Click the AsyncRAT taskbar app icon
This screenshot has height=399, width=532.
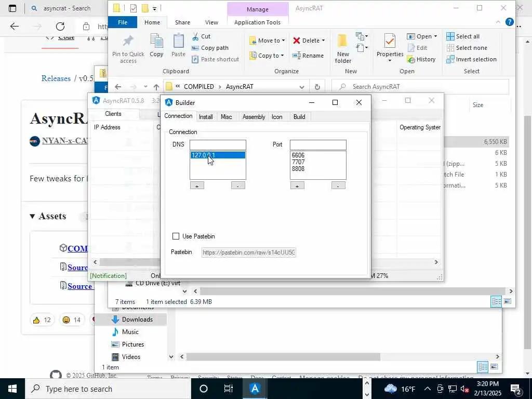(255, 389)
